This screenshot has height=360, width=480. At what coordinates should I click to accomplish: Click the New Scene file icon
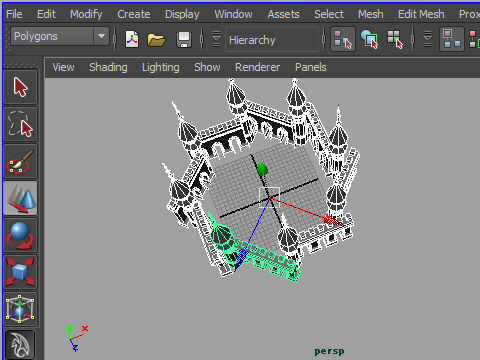[x=132, y=39]
